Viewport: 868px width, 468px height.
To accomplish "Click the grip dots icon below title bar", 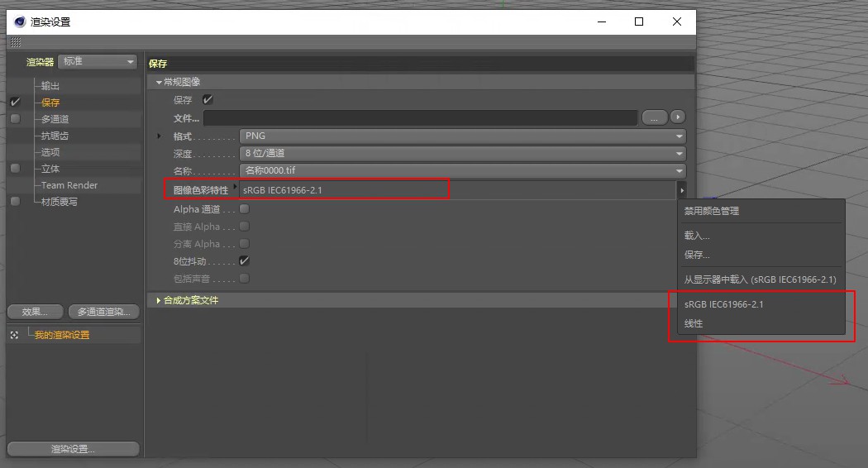I will [16, 42].
